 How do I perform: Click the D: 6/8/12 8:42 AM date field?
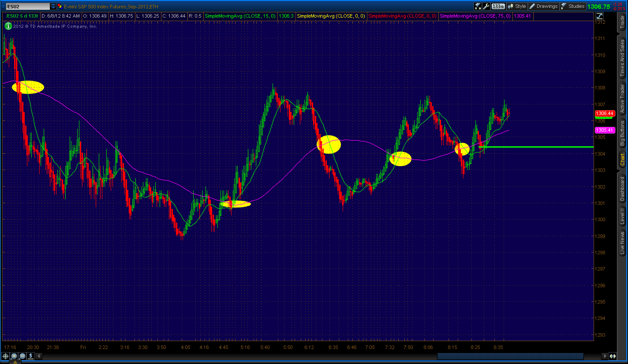coord(60,16)
